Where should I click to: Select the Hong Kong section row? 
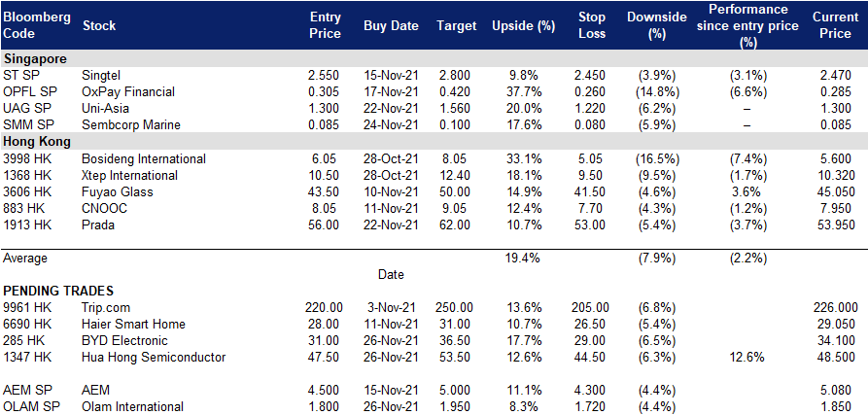tap(434, 142)
